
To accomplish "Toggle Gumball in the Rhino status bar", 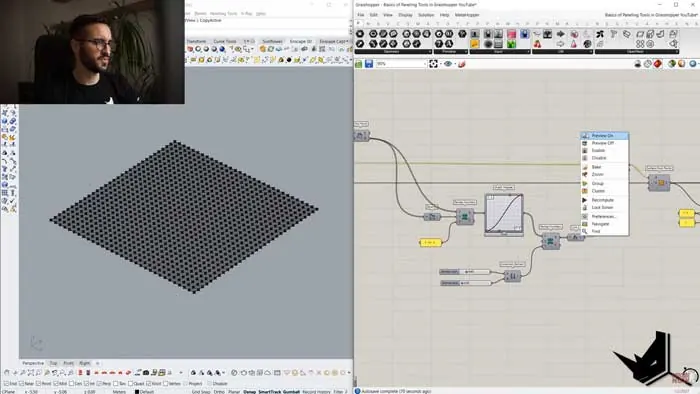I will [291, 391].
